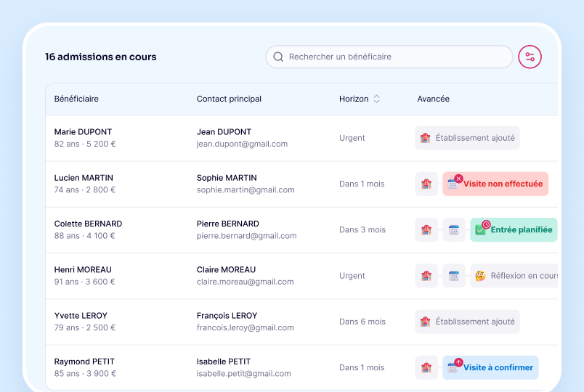
Task: Click the Bénéficiaire column header
Action: coord(76,99)
